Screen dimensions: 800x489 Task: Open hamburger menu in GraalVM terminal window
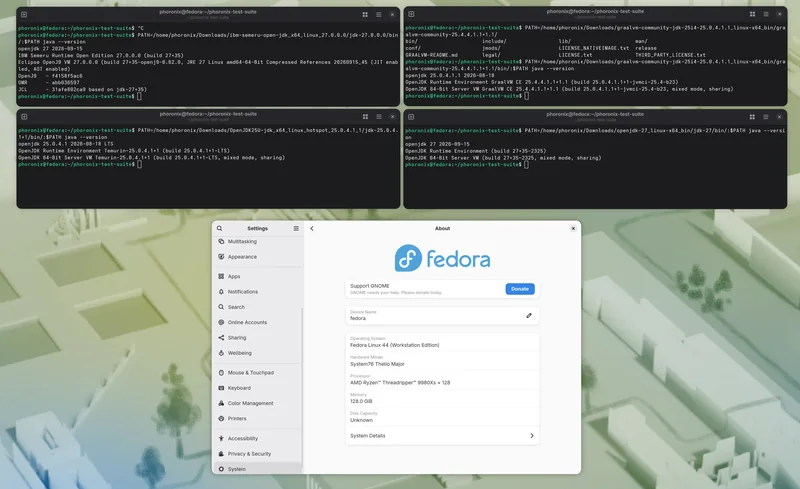pos(766,14)
